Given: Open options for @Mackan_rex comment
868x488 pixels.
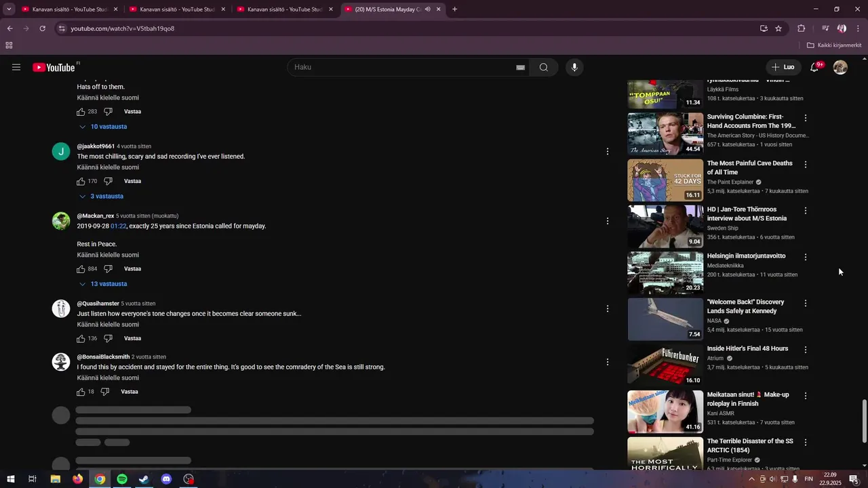Looking at the screenshot, I should point(608,221).
